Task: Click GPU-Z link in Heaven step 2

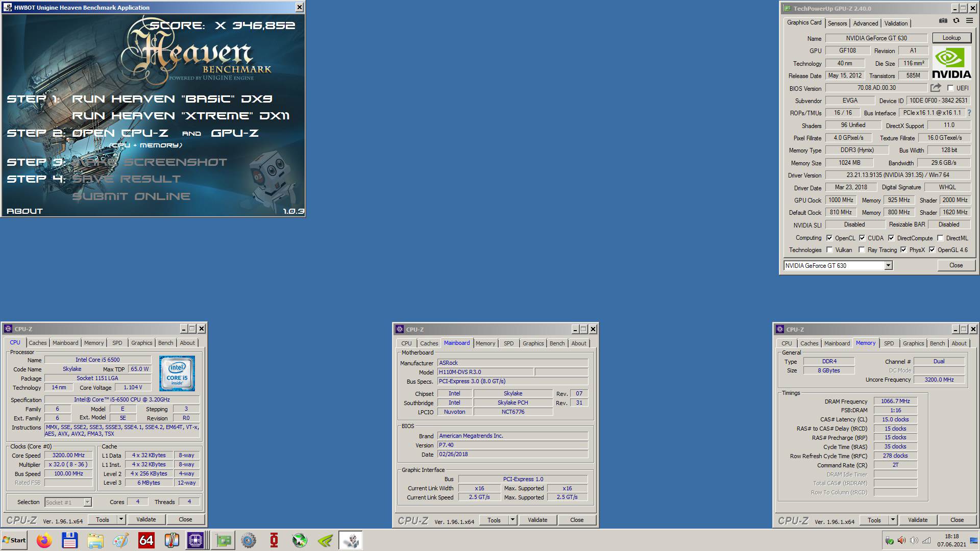Action: pos(235,133)
